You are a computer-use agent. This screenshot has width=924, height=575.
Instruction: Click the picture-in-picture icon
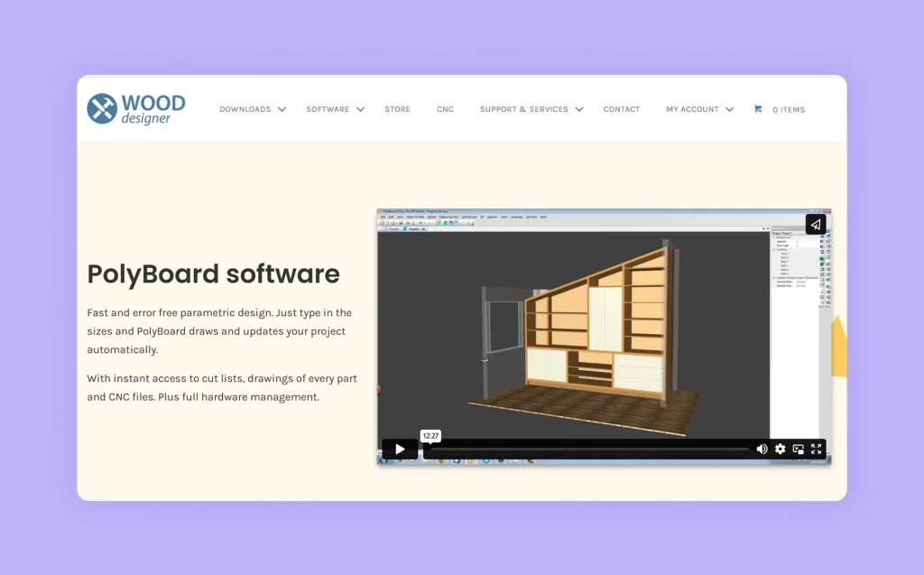coord(799,449)
